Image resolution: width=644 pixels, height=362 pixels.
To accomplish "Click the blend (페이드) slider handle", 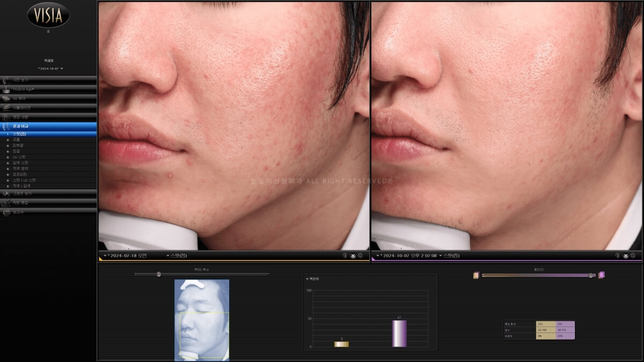I will [x=591, y=275].
